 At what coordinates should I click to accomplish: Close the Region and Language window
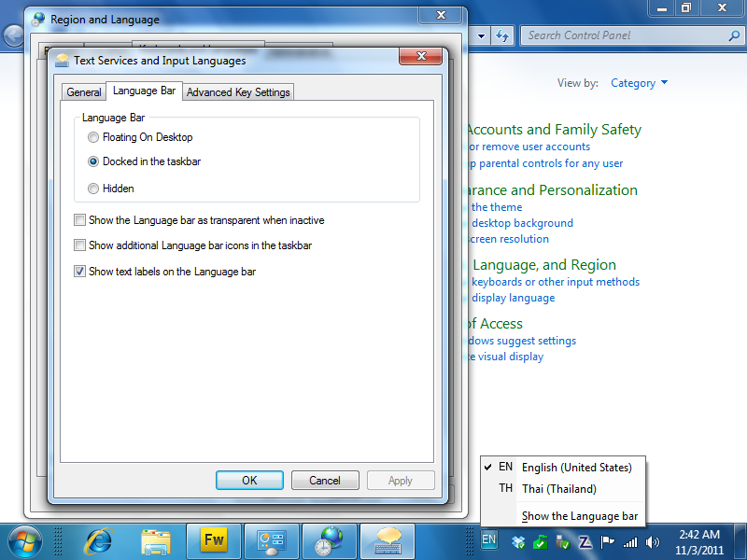pyautogui.click(x=441, y=15)
